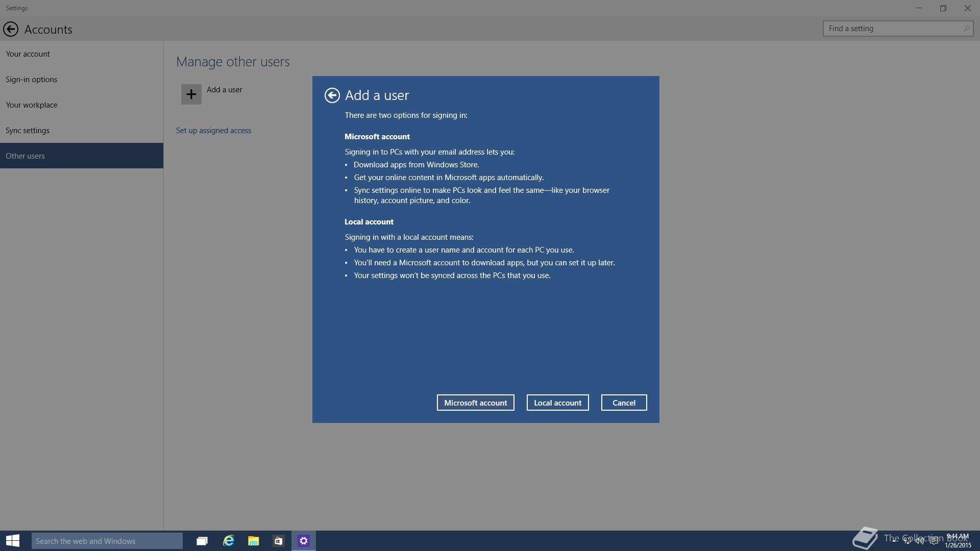Choose the Microsoft account button
This screenshot has width=980, height=551.
click(476, 403)
